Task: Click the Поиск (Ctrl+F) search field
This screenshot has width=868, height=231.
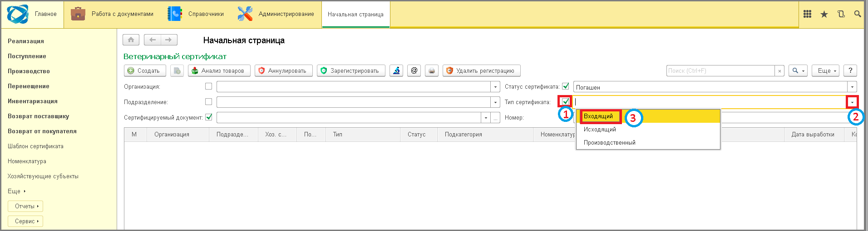Action: [x=720, y=70]
